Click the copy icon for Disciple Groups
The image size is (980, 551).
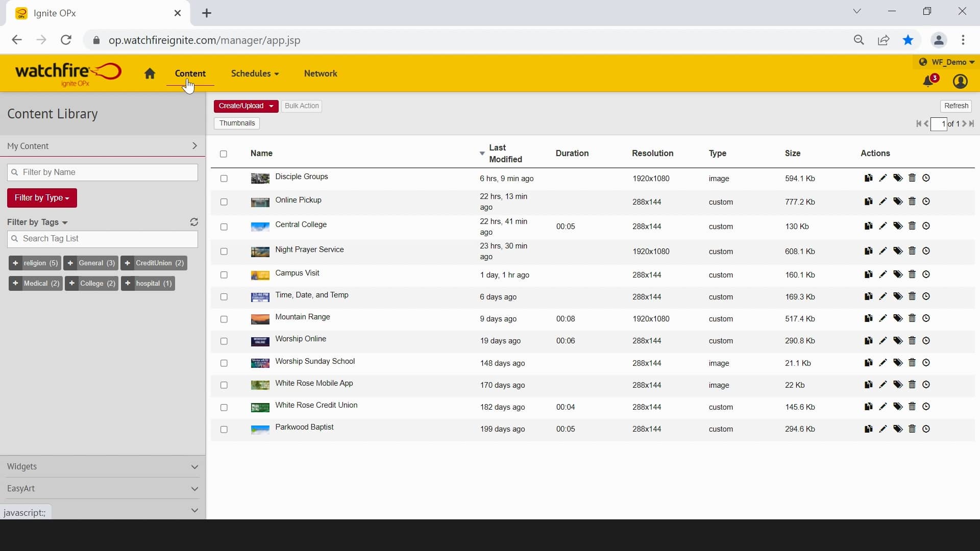868,178
